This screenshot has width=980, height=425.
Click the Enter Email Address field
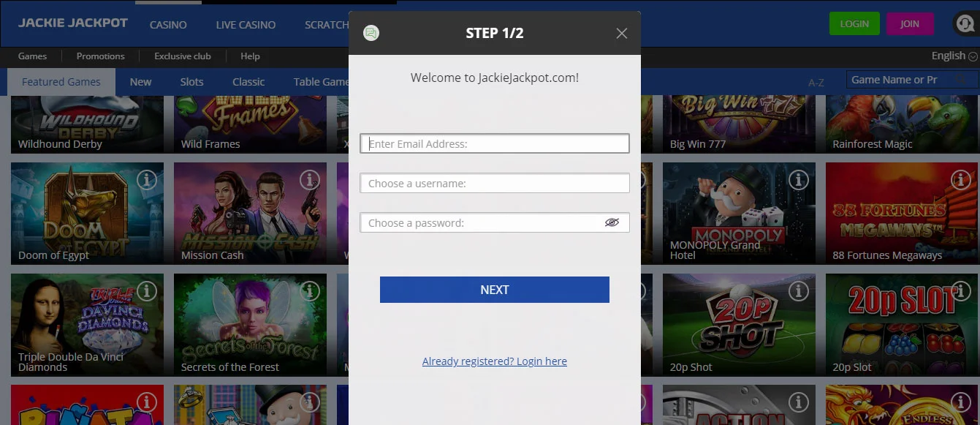click(494, 143)
